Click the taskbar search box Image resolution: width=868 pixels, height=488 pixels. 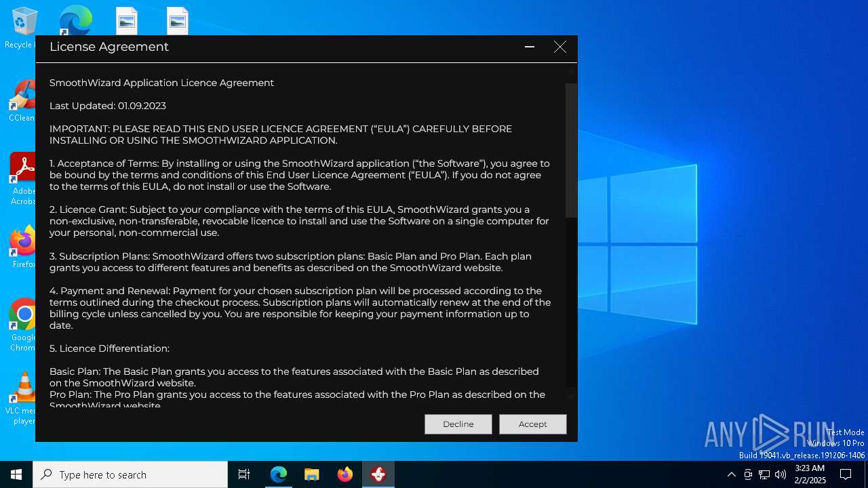[130, 474]
